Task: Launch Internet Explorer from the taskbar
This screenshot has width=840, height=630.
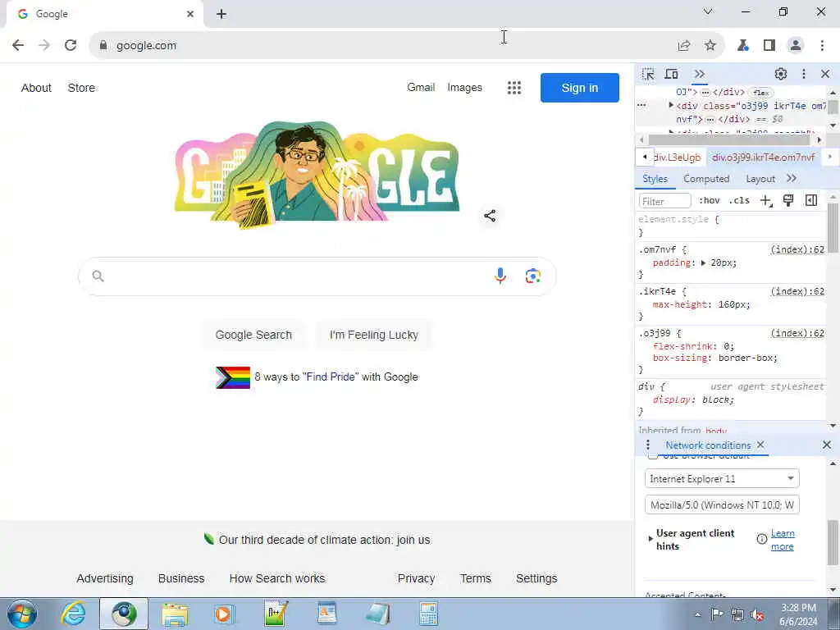Action: 73,614
